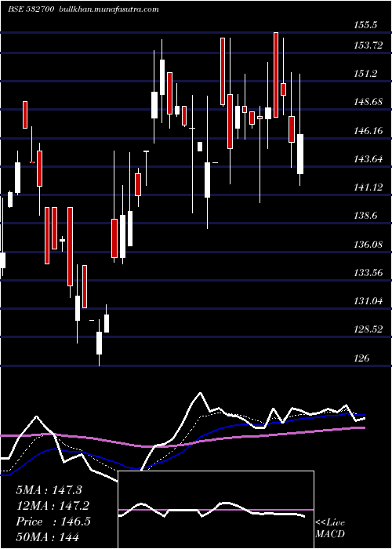Screen dimensions: 392x549
Task: Select the last white candlestick on the right
Action: click(300, 154)
